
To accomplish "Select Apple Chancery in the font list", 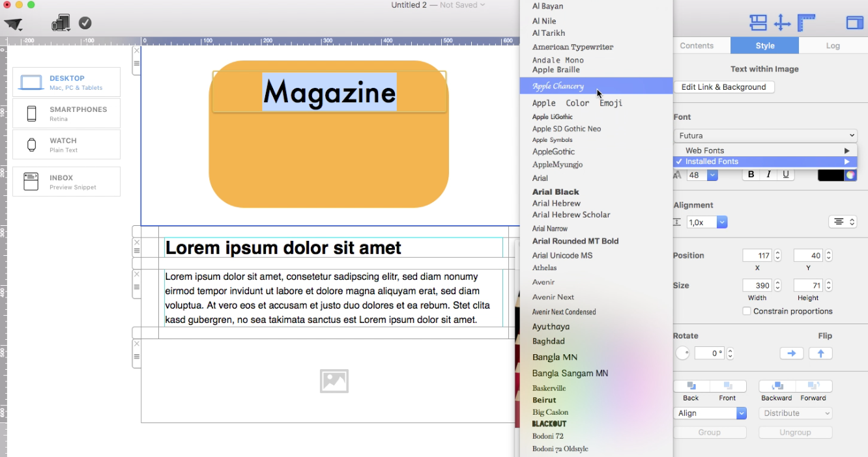I will (x=573, y=85).
